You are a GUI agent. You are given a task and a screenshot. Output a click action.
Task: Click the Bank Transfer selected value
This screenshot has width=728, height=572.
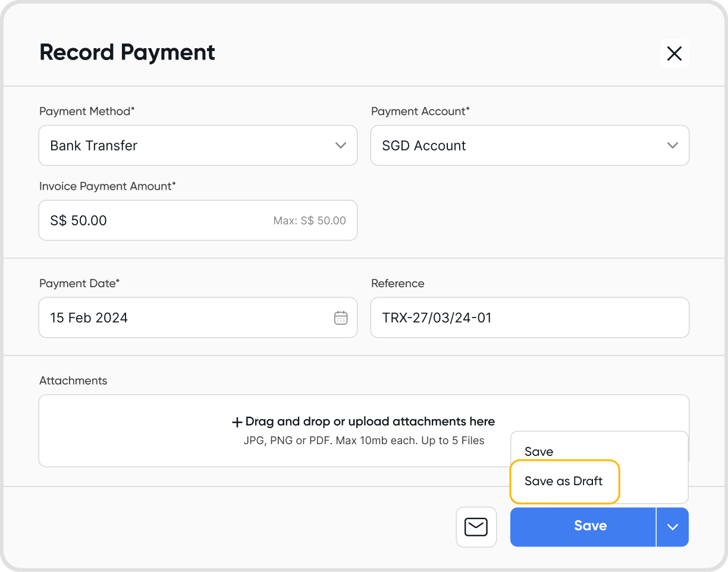click(94, 146)
